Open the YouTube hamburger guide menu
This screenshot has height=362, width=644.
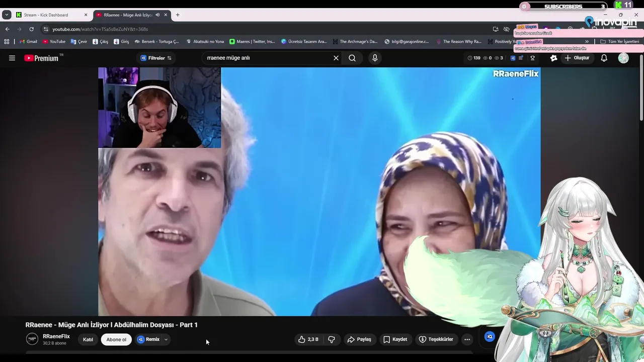tap(12, 58)
